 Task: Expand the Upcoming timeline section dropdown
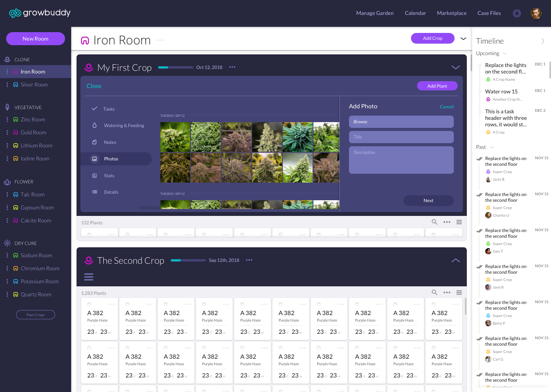tap(505, 54)
